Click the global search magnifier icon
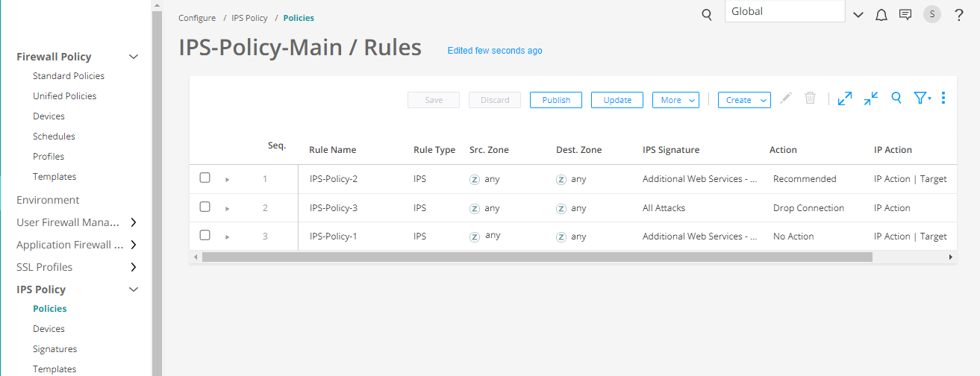 coord(707,15)
